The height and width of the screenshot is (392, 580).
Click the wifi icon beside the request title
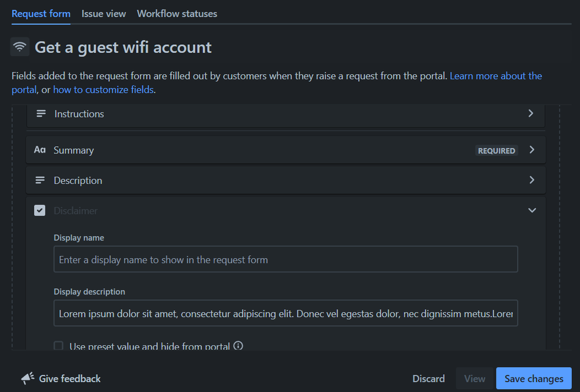pos(20,47)
